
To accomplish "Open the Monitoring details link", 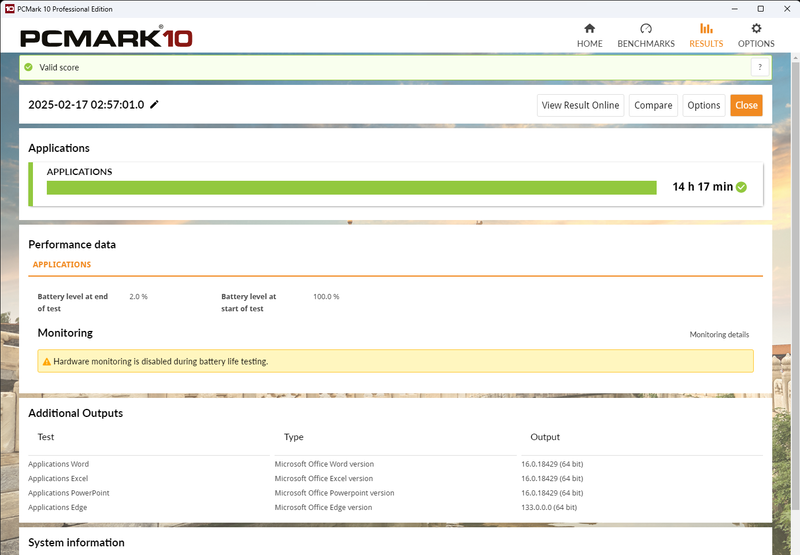I will [719, 335].
